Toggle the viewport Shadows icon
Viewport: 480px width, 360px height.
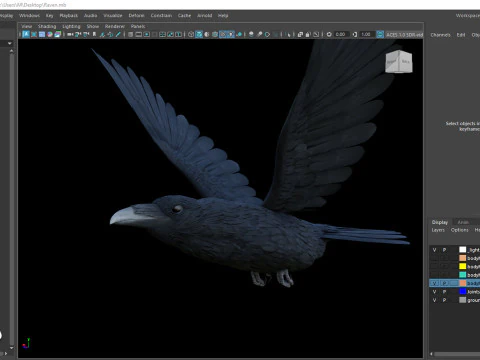point(239,34)
